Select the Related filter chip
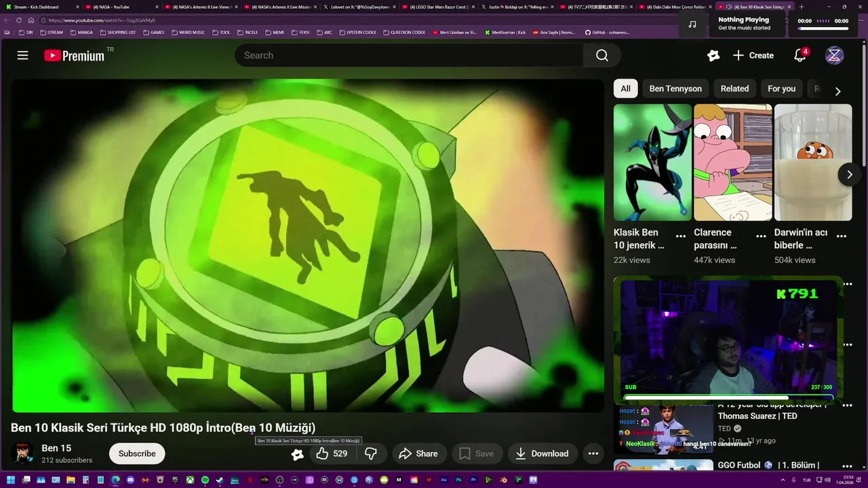The height and width of the screenshot is (488, 868). [x=734, y=89]
